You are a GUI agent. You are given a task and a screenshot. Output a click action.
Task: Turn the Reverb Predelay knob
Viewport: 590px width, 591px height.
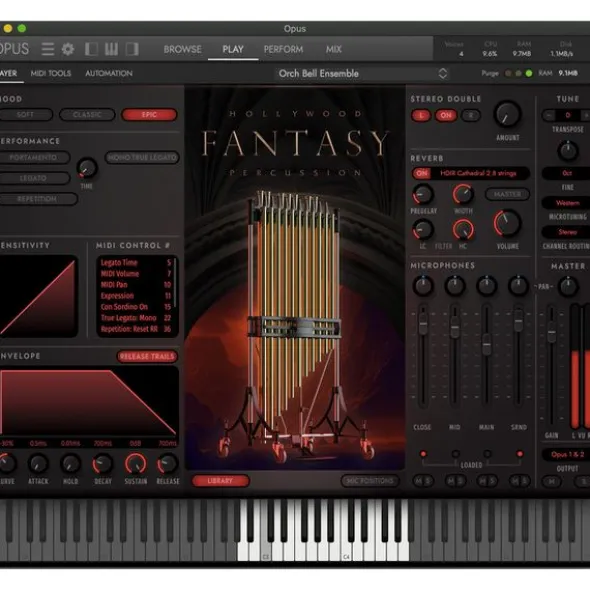point(423,194)
